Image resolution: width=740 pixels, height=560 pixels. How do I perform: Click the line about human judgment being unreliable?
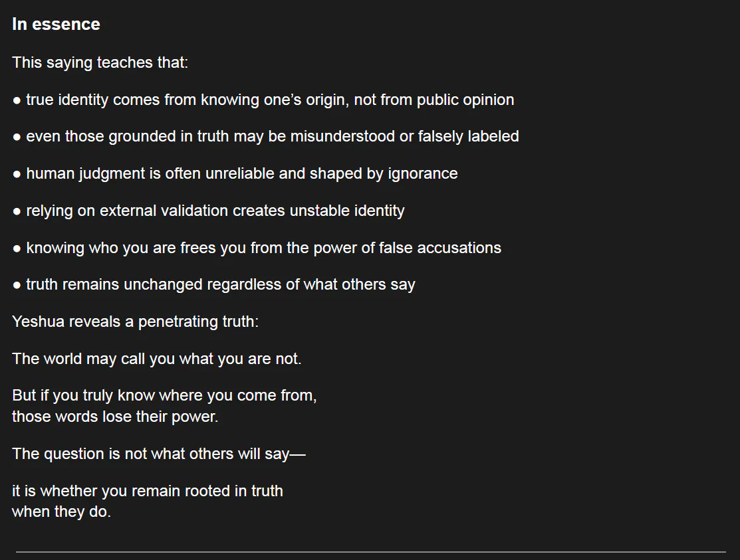coord(241,174)
